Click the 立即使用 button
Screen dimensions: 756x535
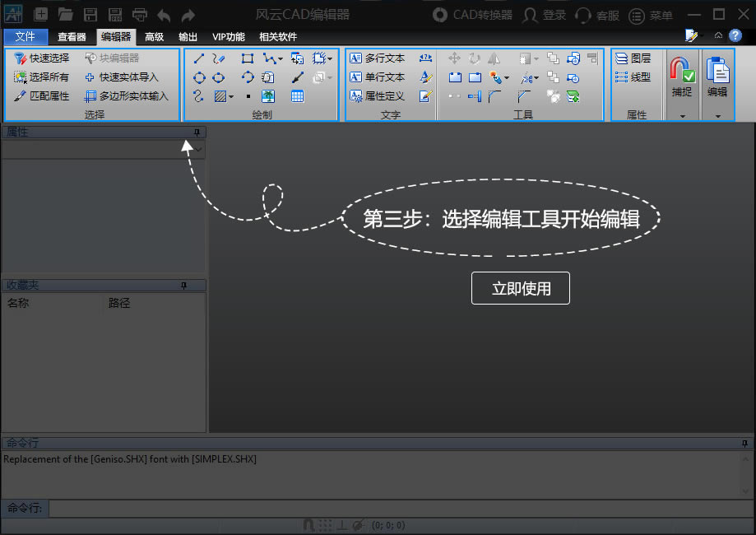[520, 288]
